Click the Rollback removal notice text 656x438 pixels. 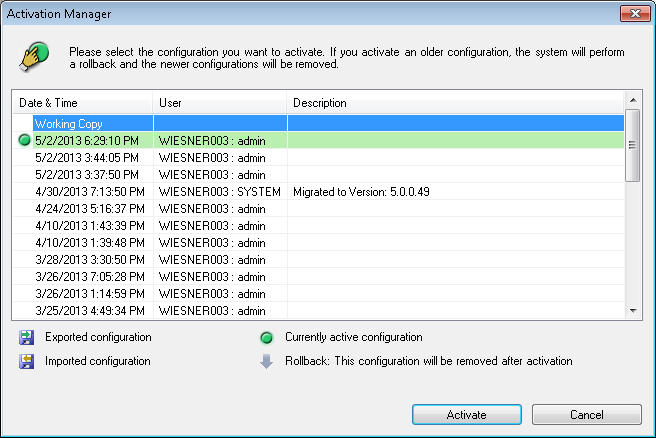point(429,361)
